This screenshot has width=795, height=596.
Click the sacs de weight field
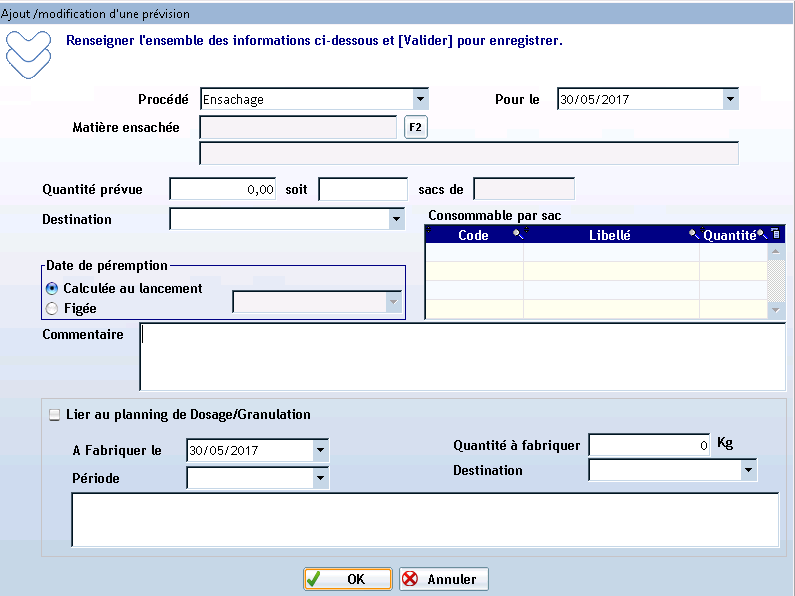tap(524, 189)
